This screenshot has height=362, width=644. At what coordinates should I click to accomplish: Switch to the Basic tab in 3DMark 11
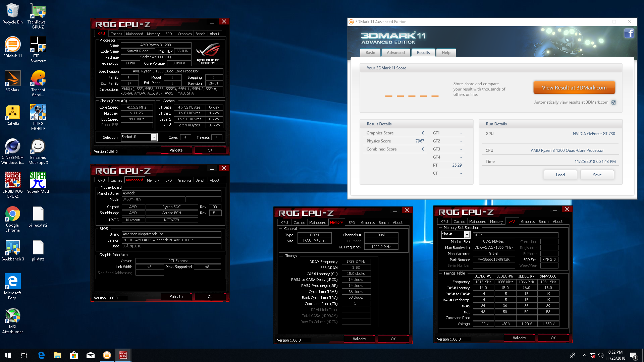click(370, 53)
